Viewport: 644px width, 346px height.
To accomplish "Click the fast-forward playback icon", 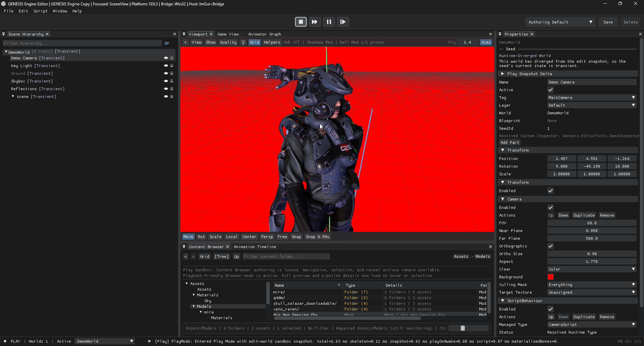I will point(315,22).
